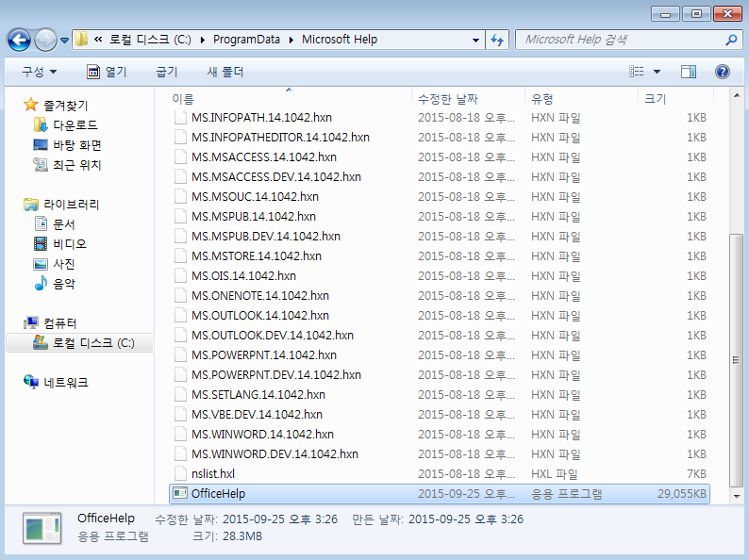The width and height of the screenshot is (749, 560).
Task: Change view with the view mode icon
Action: 636,72
